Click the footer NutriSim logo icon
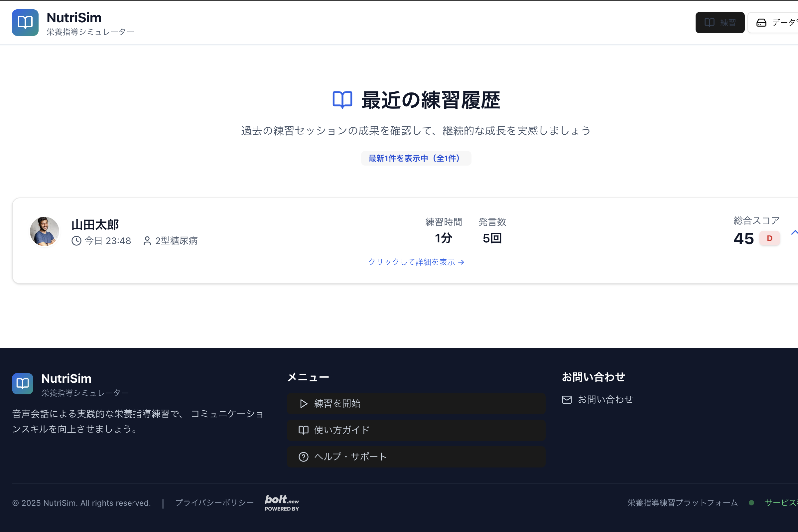 pos(22,384)
